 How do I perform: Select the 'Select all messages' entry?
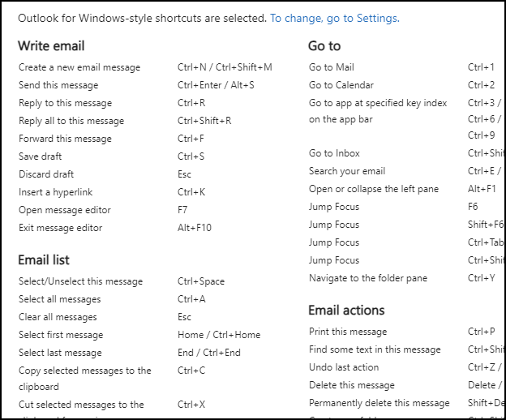[x=60, y=299]
